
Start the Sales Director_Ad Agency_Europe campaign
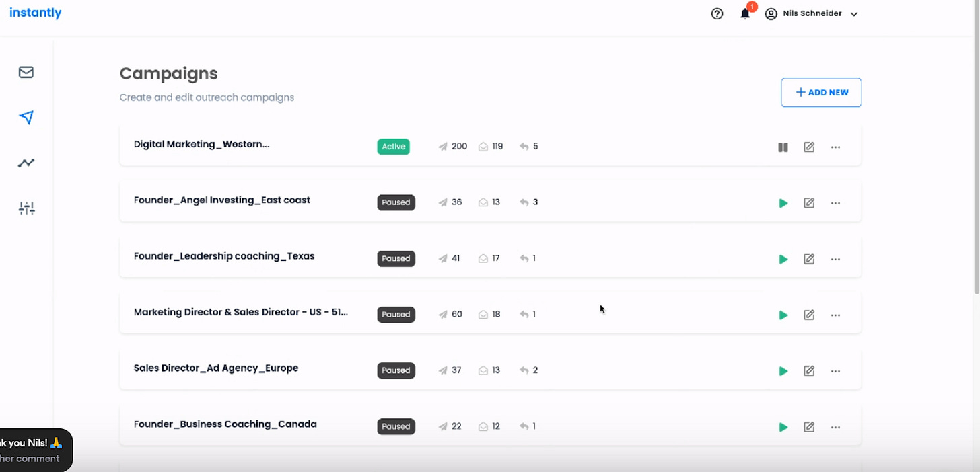point(783,371)
